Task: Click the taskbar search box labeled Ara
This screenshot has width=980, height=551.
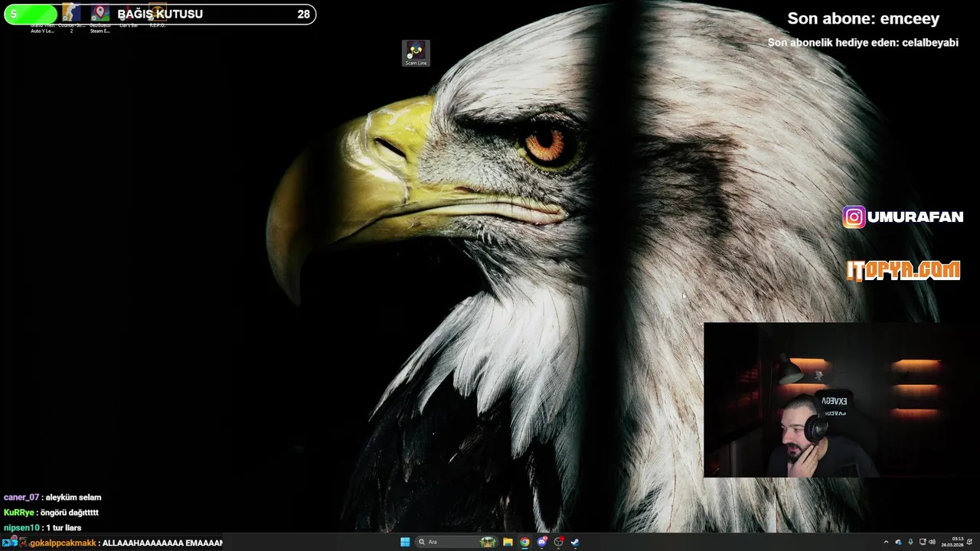Action: (x=456, y=542)
